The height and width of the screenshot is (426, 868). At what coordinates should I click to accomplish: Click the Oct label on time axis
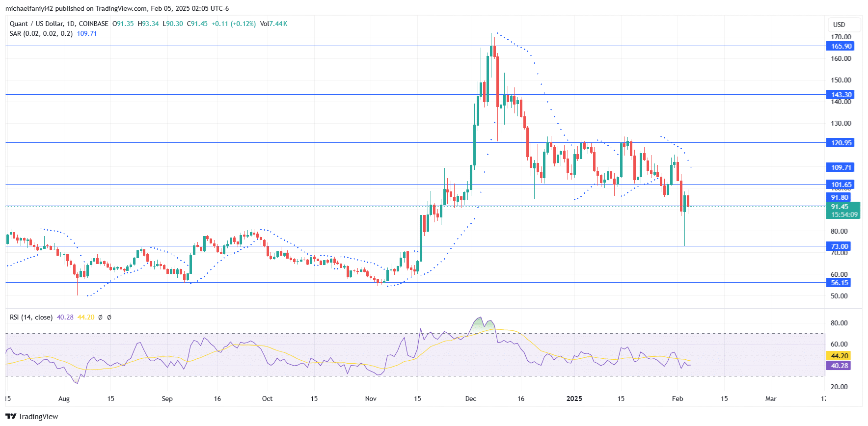pyautogui.click(x=267, y=399)
